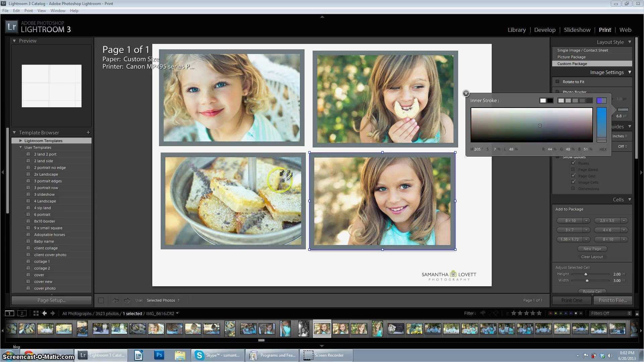
Task: Disable the Rulers checkbox under Show Guides
Action: pyautogui.click(x=574, y=163)
